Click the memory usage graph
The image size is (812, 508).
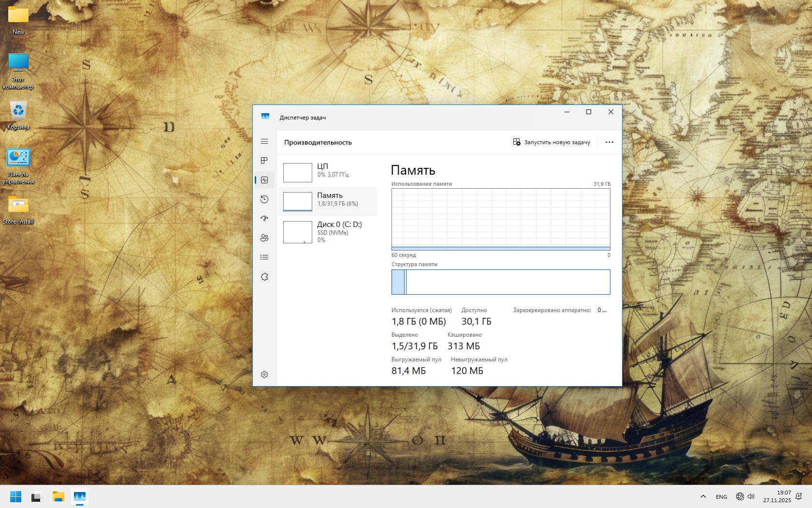coord(501,219)
